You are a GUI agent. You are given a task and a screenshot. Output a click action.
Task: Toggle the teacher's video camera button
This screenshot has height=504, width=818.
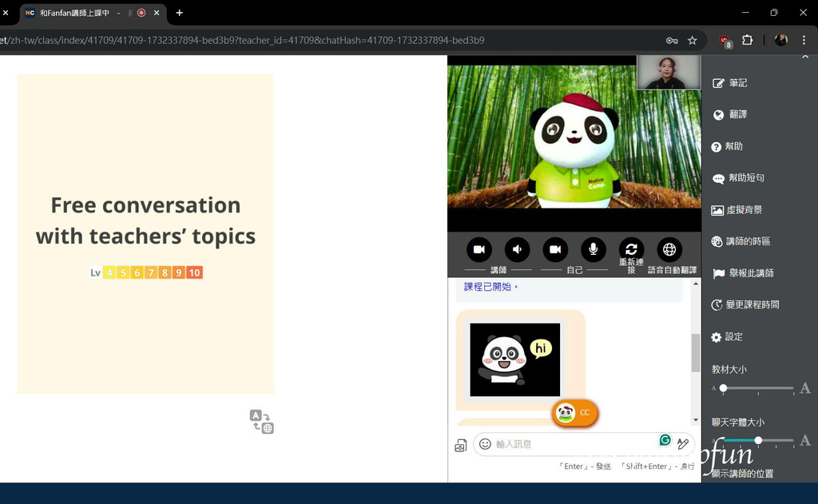479,250
